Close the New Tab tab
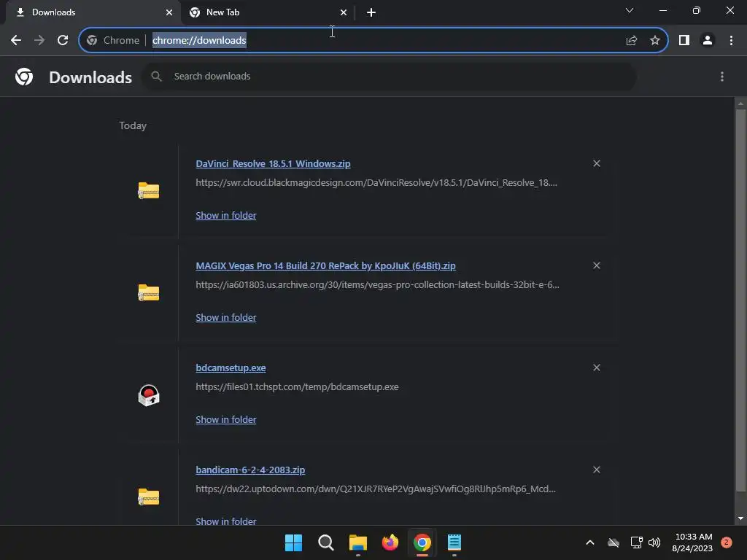Image resolution: width=747 pixels, height=560 pixels. (344, 12)
